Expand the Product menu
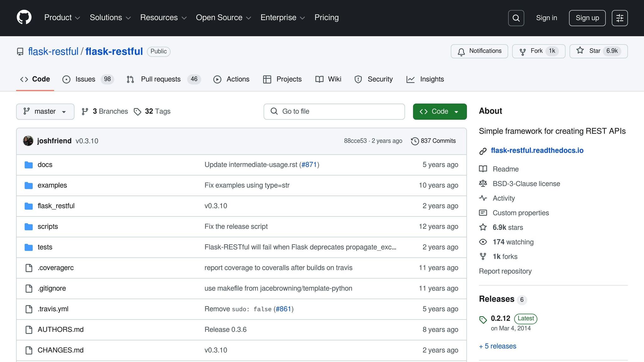This screenshot has height=362, width=644. coord(62,18)
